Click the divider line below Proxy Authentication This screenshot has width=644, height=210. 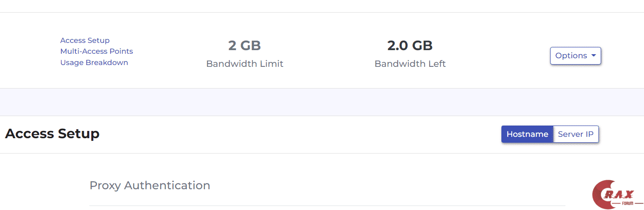click(327, 206)
